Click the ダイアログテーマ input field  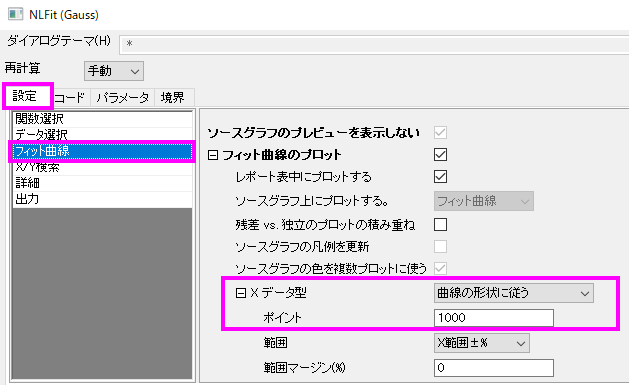click(374, 44)
